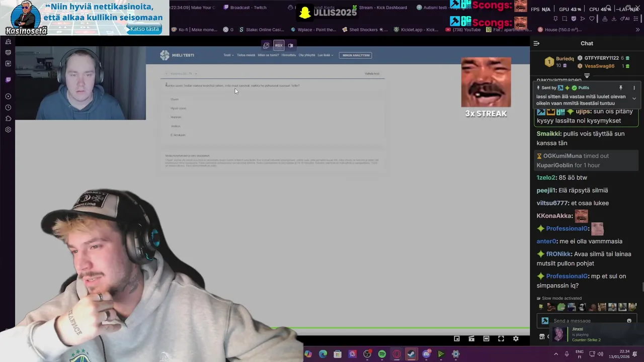Image resolution: width=644 pixels, height=362 pixels.
Task: Open the 22.34 taskbar clock
Action: coord(624,354)
